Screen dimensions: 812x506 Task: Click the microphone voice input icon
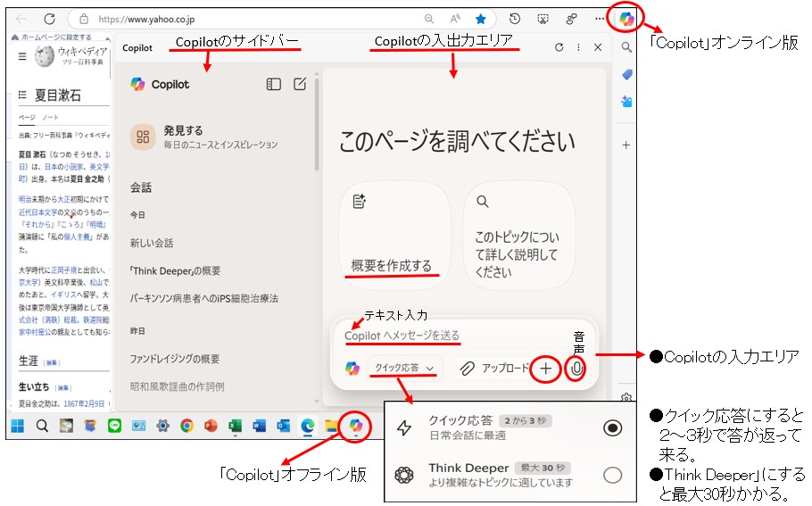click(577, 368)
